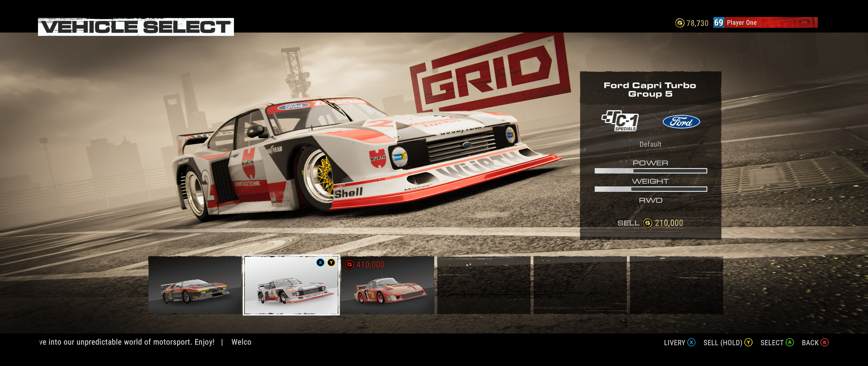Viewport: 868px width, 366px height.
Task: Click BACK to leave vehicle select
Action: (x=815, y=343)
